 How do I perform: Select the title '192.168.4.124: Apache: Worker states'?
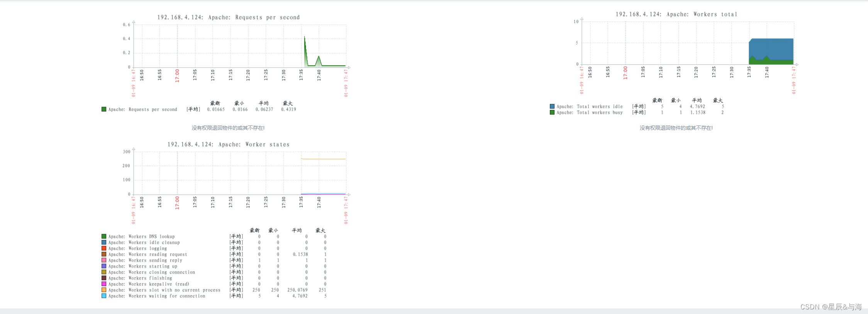coord(229,144)
